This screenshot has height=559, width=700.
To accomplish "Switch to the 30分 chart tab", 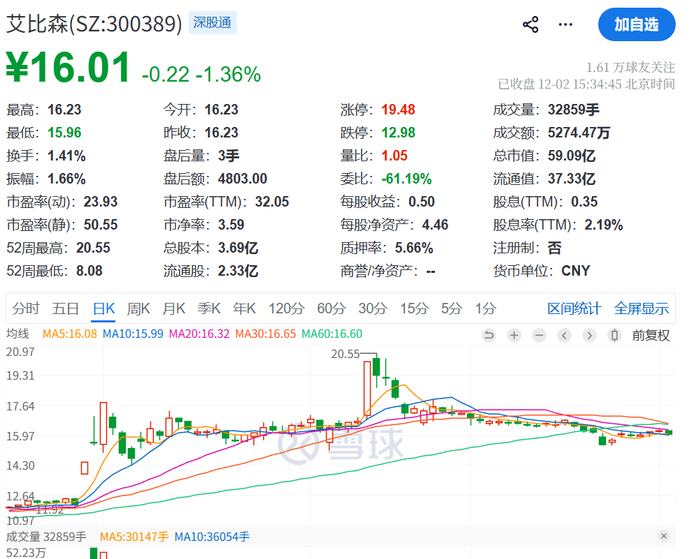I will point(373,309).
